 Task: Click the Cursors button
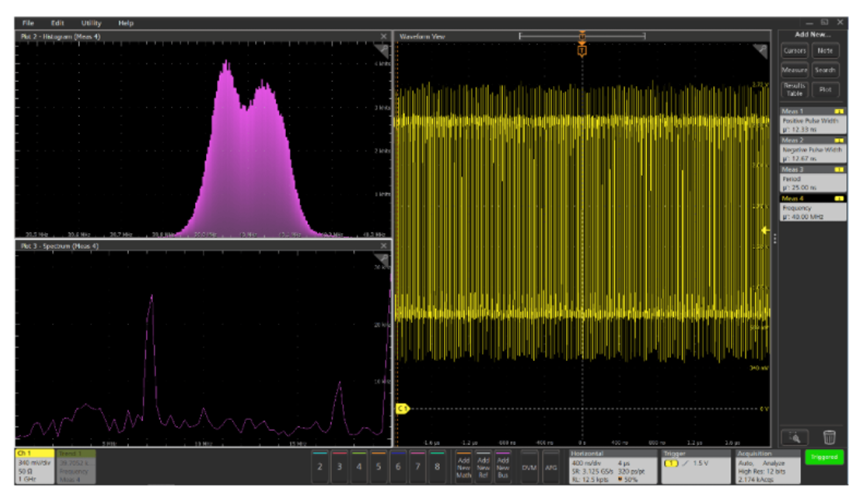tap(794, 50)
